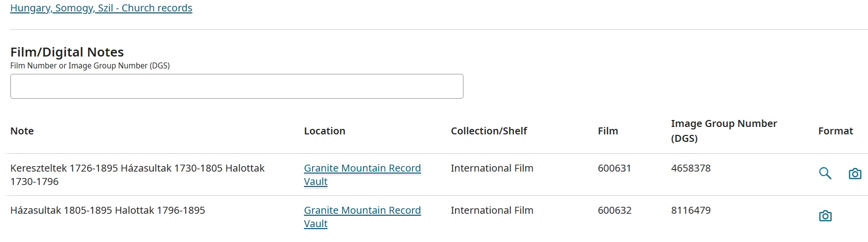Screen dimensions: 868x242
Task: Click the Format column header
Action: click(835, 131)
